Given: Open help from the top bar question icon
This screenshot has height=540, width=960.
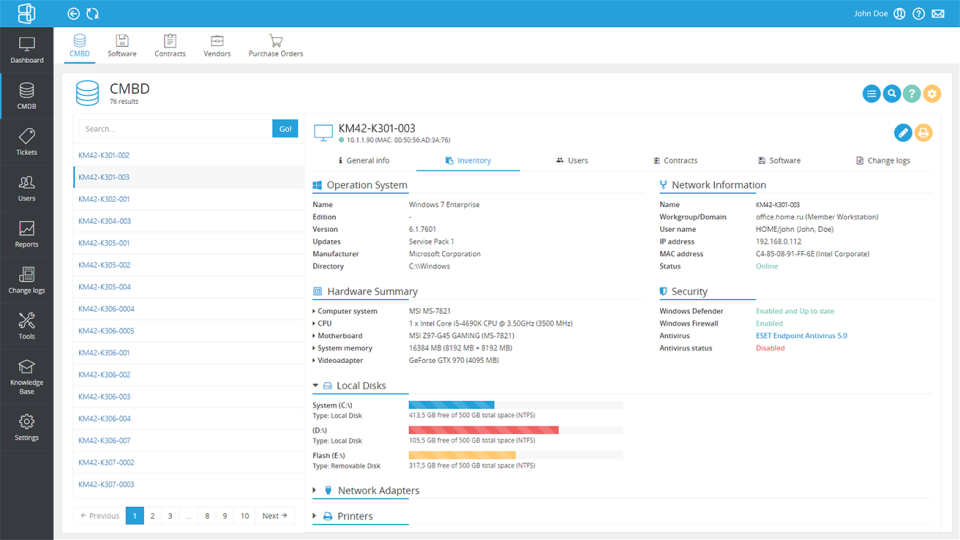Looking at the screenshot, I should coord(918,13).
